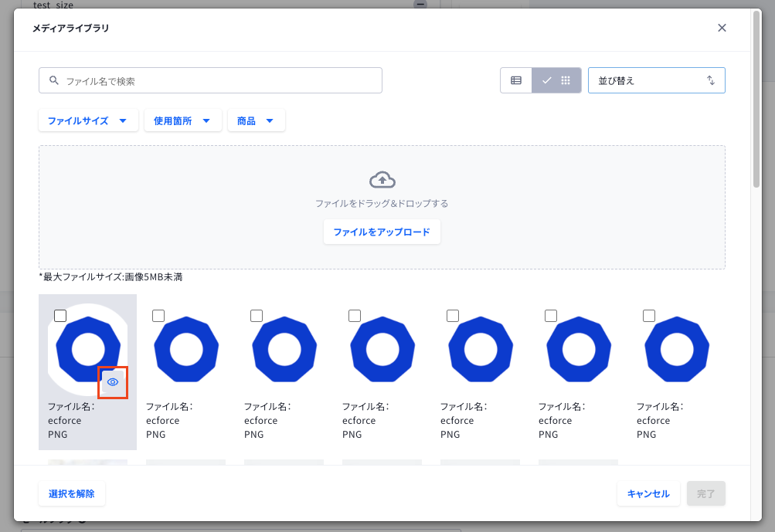Screen dimensions: 775x532
Task: Preview first image via eye icon
Action: tap(113, 382)
